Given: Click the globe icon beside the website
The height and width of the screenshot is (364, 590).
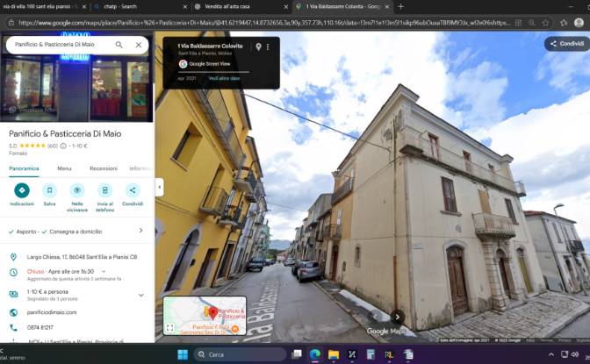Looking at the screenshot, I should 13,312.
